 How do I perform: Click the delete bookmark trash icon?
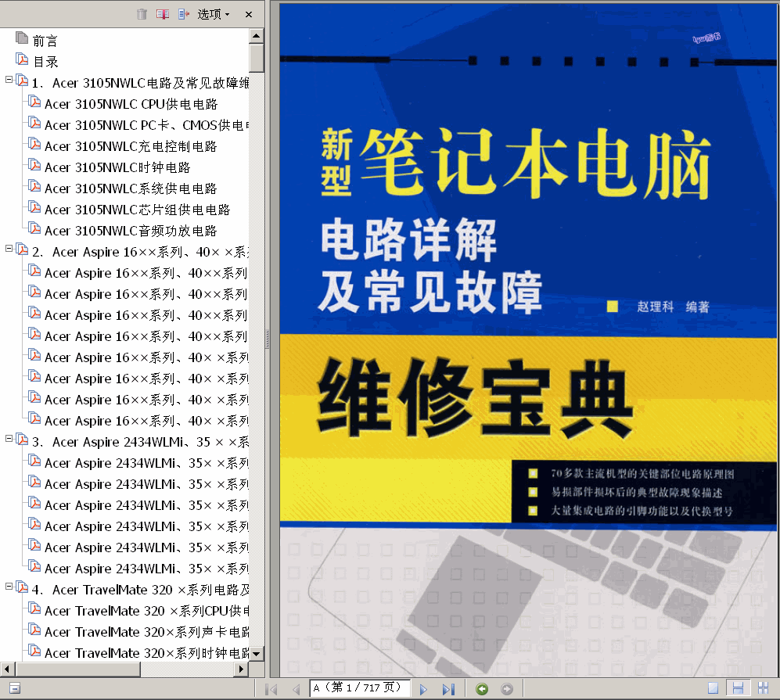(x=142, y=14)
